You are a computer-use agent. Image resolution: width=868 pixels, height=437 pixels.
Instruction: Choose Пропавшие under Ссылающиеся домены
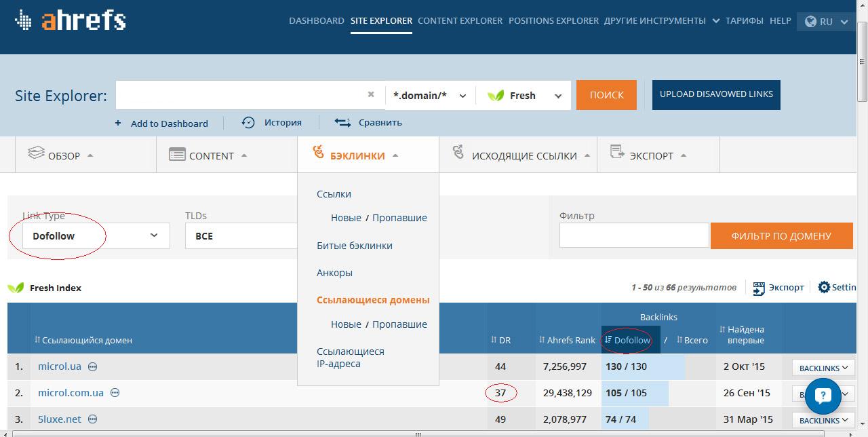pyautogui.click(x=399, y=324)
